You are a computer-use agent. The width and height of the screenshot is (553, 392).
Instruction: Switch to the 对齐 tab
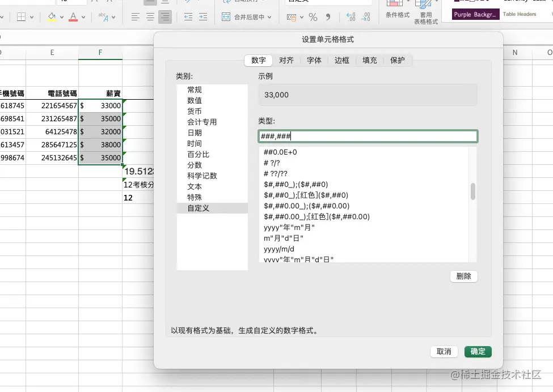tap(286, 60)
